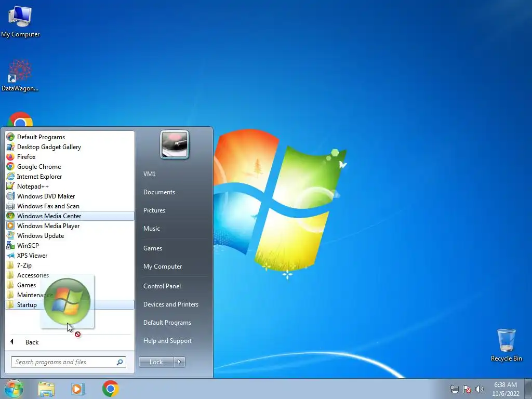Click the Google Chrome icon in the Start menu
The image size is (532, 399).
point(10,167)
